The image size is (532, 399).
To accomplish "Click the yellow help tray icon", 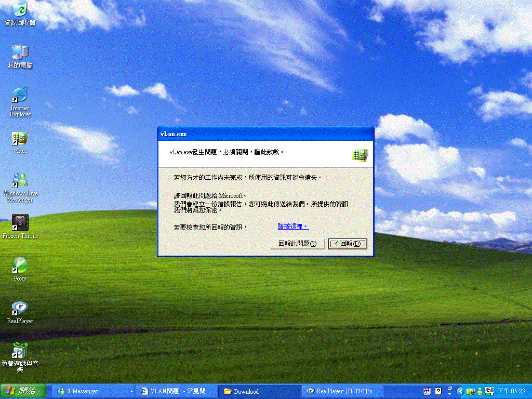I will (x=438, y=391).
